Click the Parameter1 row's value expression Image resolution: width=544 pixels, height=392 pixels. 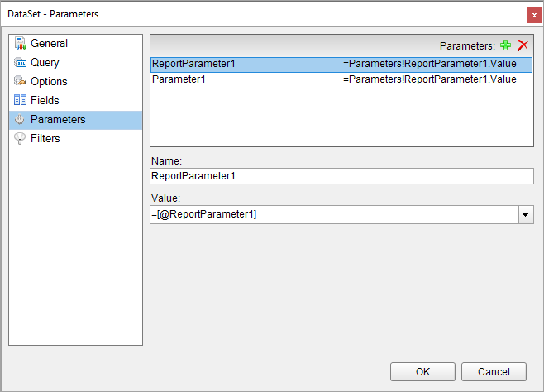[430, 79]
